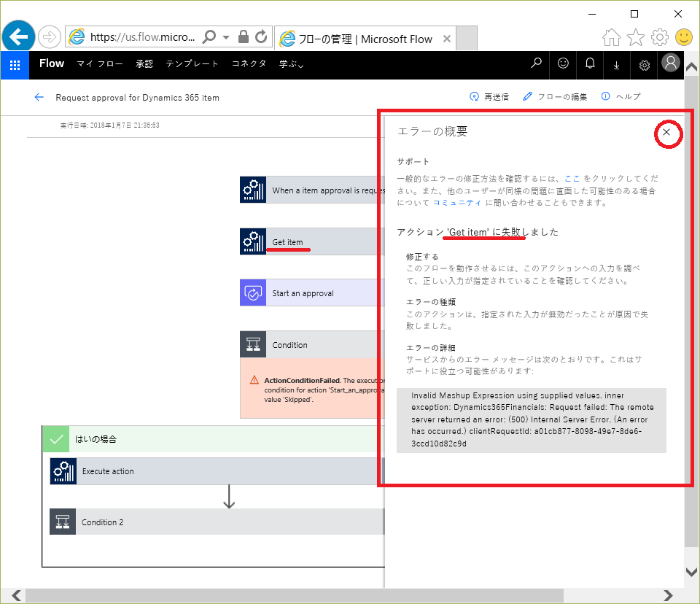Open the notifications bell icon

click(x=590, y=64)
